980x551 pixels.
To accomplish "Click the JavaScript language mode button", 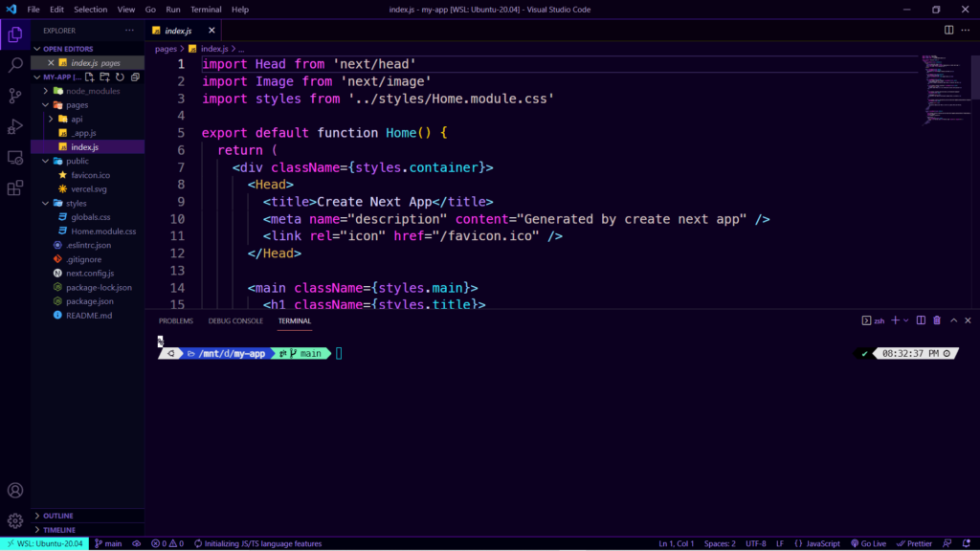I will (817, 543).
